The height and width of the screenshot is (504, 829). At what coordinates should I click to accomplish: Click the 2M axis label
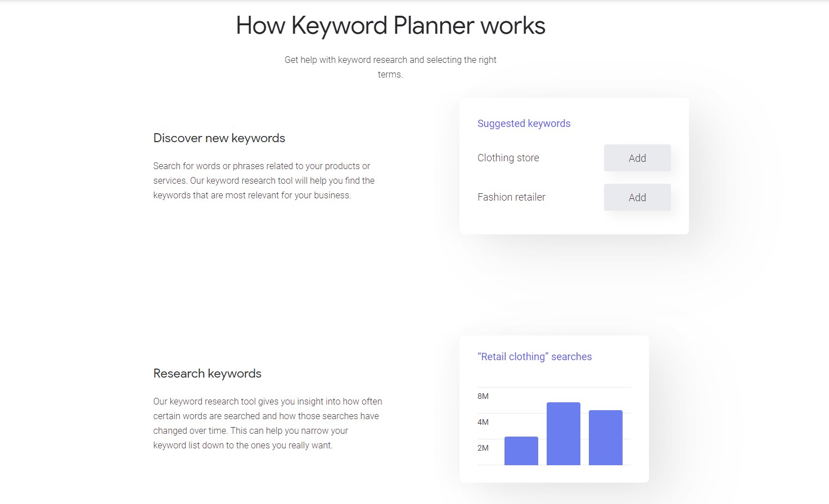coord(483,448)
